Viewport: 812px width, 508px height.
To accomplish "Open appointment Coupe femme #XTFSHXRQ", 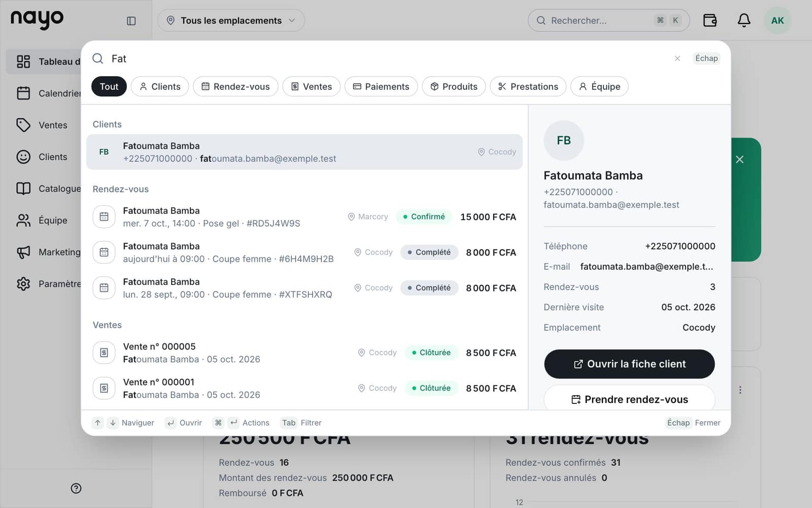I will pyautogui.click(x=304, y=288).
